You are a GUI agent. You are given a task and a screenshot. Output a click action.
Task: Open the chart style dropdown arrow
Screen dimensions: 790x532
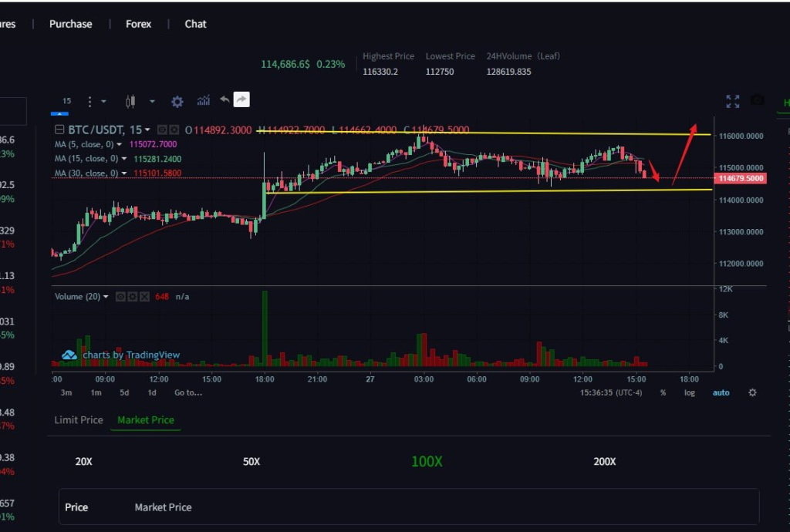point(152,101)
